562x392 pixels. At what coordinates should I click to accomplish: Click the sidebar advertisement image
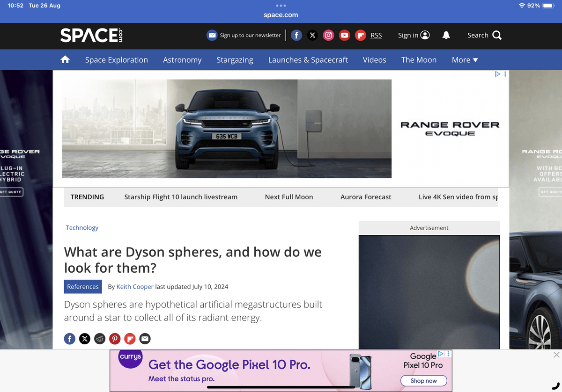click(x=429, y=292)
